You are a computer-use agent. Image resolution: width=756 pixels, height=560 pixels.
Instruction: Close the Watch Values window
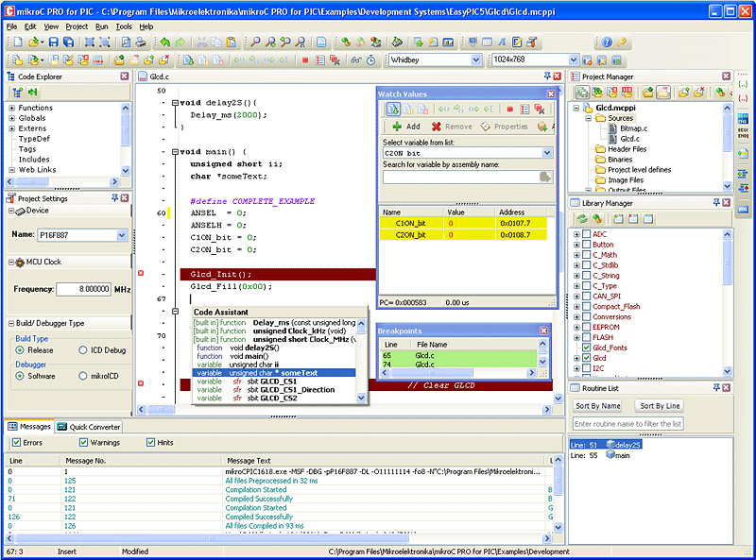tap(551, 94)
